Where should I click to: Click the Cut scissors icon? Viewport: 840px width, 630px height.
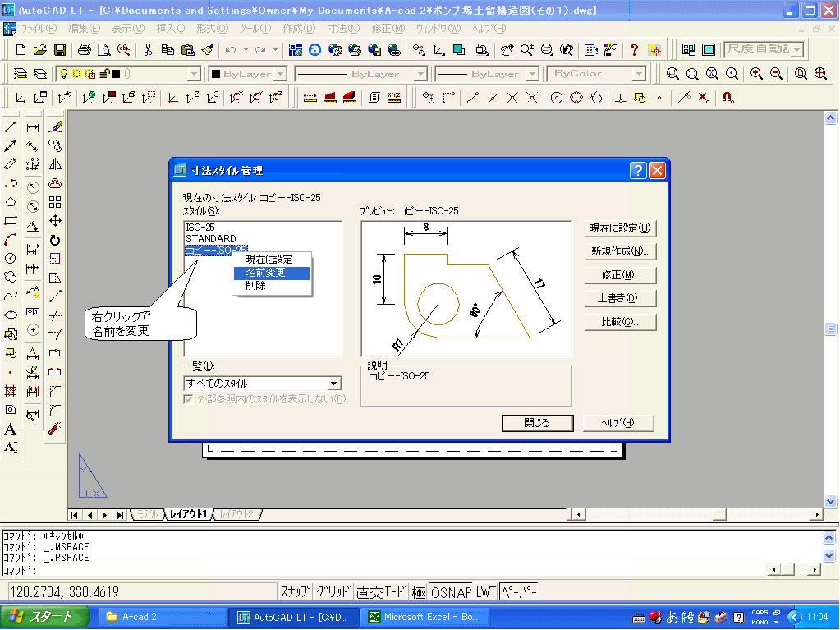(148, 50)
